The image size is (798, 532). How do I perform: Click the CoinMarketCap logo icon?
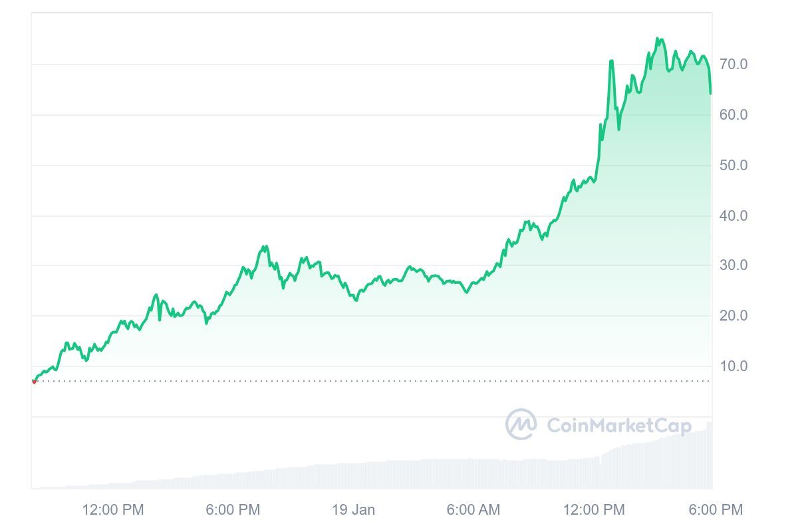point(521,424)
